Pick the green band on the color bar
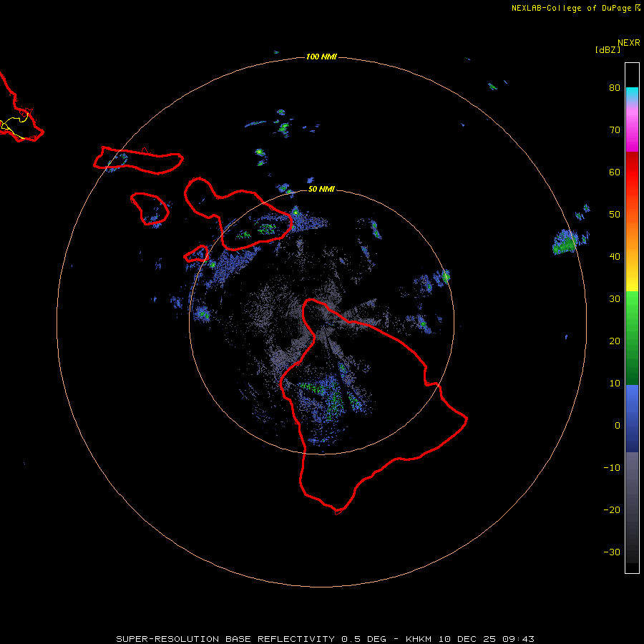This screenshot has height=644, width=644. click(632, 338)
